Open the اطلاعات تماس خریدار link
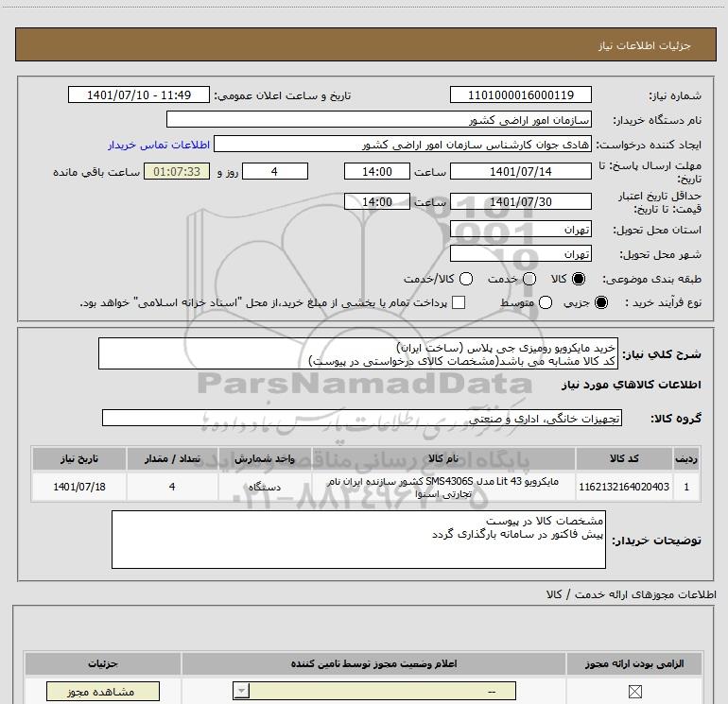The height and width of the screenshot is (704, 728). pos(159,145)
